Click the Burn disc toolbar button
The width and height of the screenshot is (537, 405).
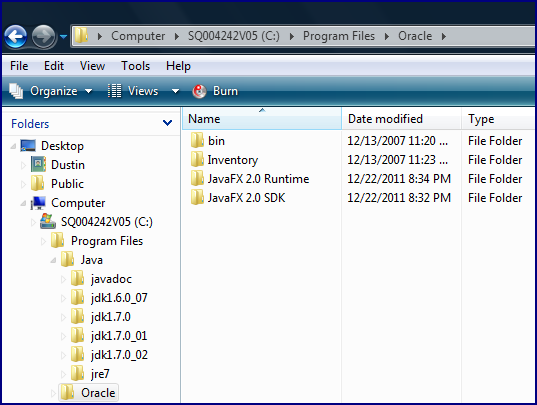click(x=215, y=91)
